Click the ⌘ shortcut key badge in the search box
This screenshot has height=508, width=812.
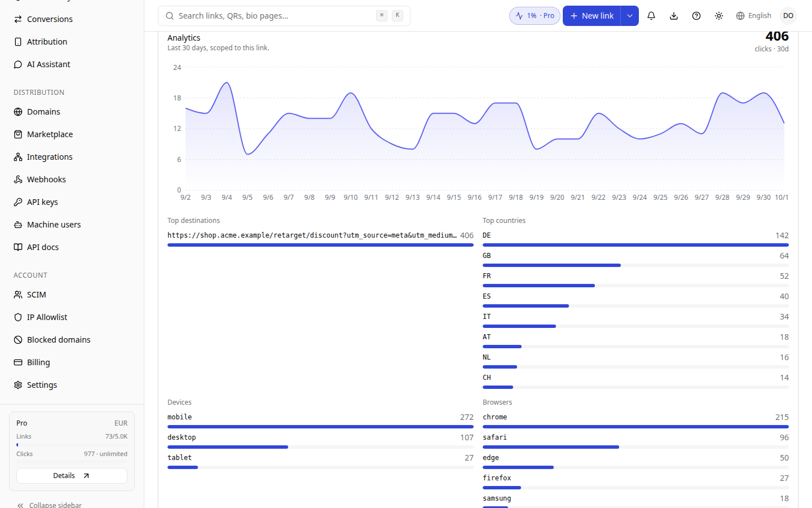382,16
